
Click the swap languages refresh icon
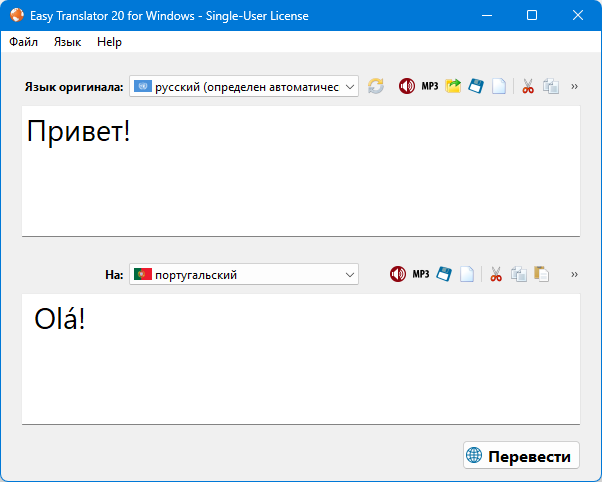point(375,86)
